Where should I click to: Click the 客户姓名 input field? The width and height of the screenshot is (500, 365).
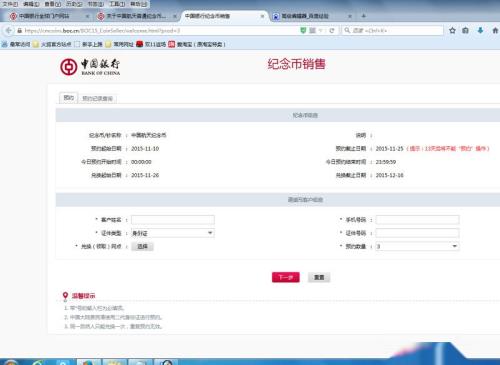pyautogui.click(x=173, y=220)
